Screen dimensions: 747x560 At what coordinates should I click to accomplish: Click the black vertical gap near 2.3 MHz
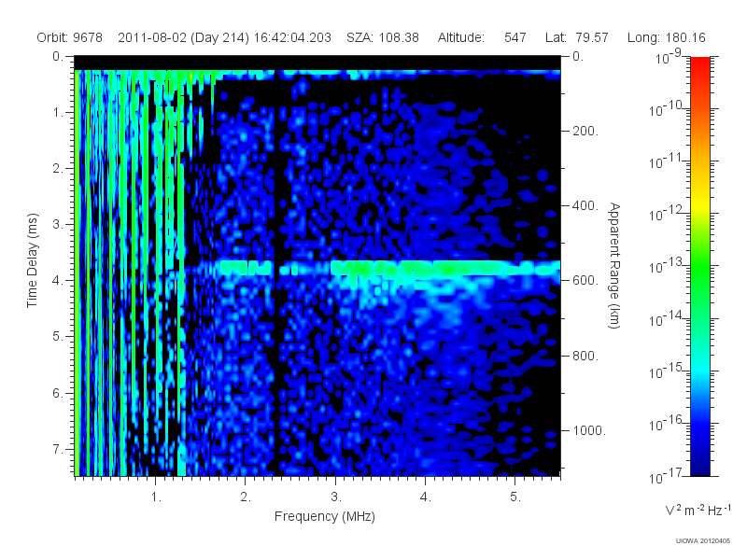[276, 273]
